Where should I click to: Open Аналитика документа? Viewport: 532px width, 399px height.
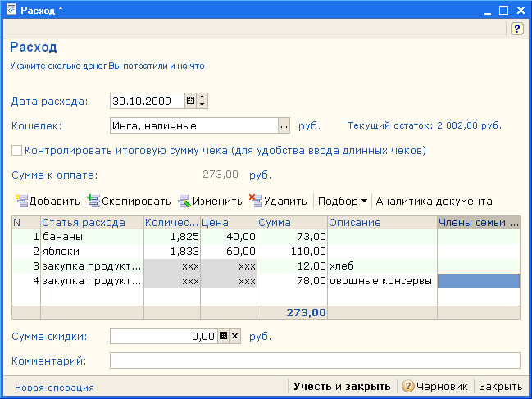(x=434, y=201)
